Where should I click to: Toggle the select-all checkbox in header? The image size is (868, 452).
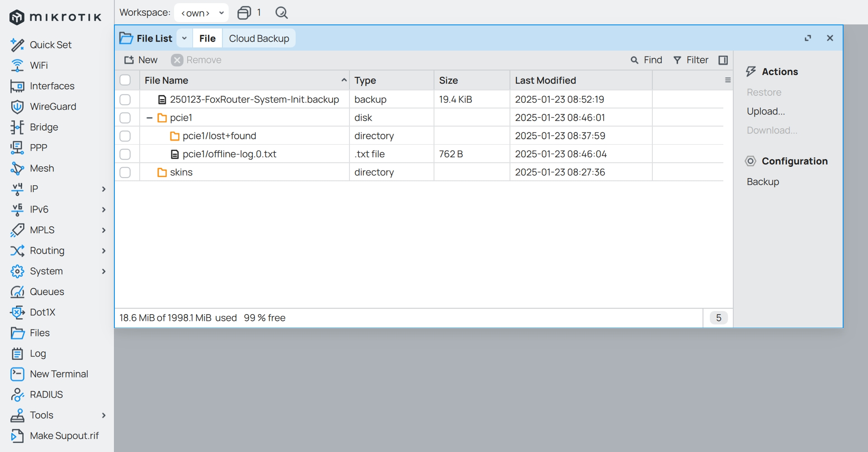[x=125, y=80]
